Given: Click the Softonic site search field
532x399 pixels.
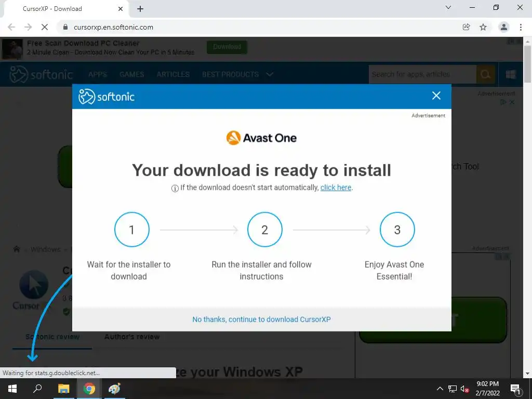Looking at the screenshot, I should pos(422,74).
